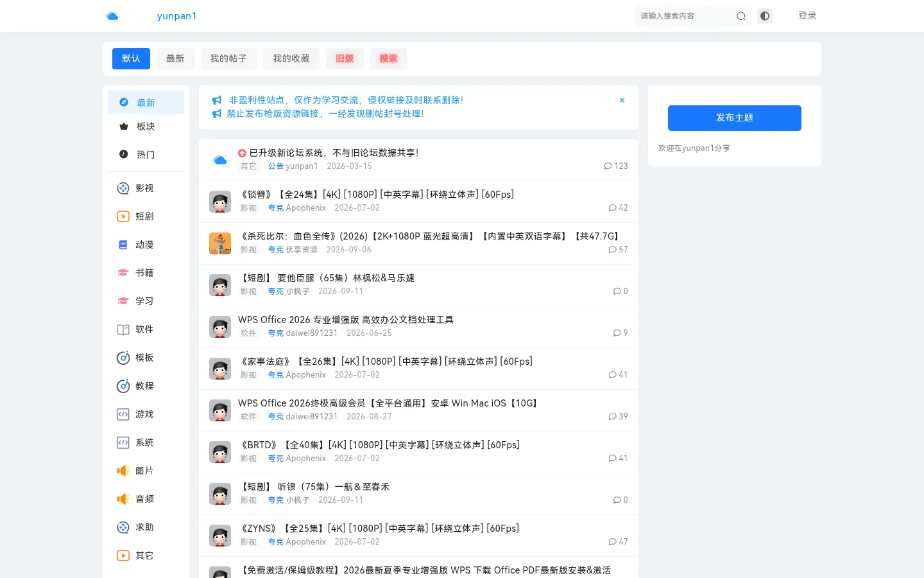Click the 《家事法庭》 post author avatar

(220, 369)
